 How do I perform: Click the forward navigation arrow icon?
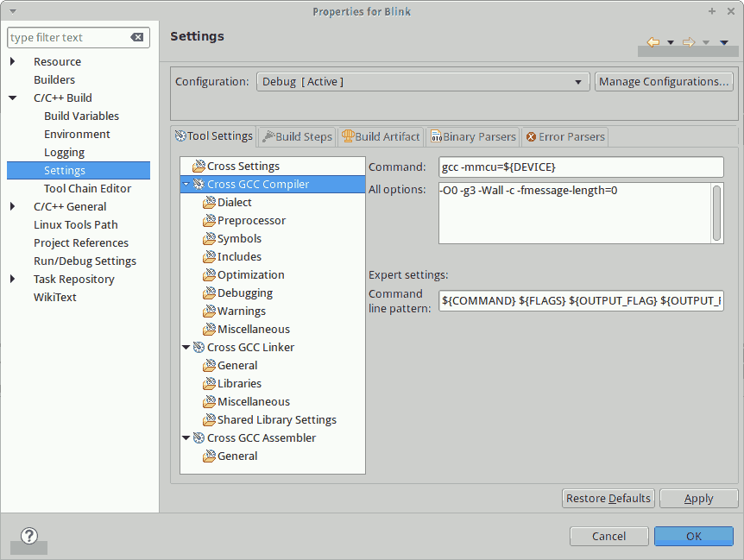coord(688,42)
